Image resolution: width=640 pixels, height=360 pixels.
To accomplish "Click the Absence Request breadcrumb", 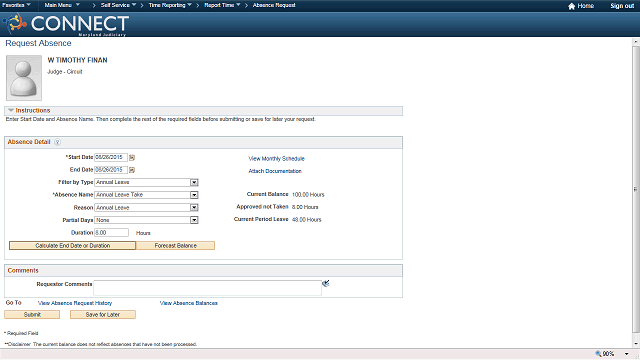I will (x=274, y=5).
